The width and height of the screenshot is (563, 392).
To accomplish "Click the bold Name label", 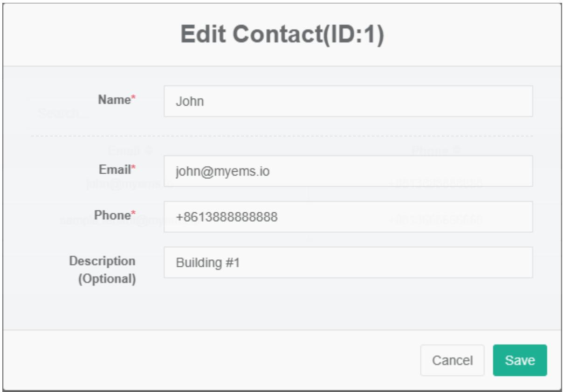I will tap(114, 99).
